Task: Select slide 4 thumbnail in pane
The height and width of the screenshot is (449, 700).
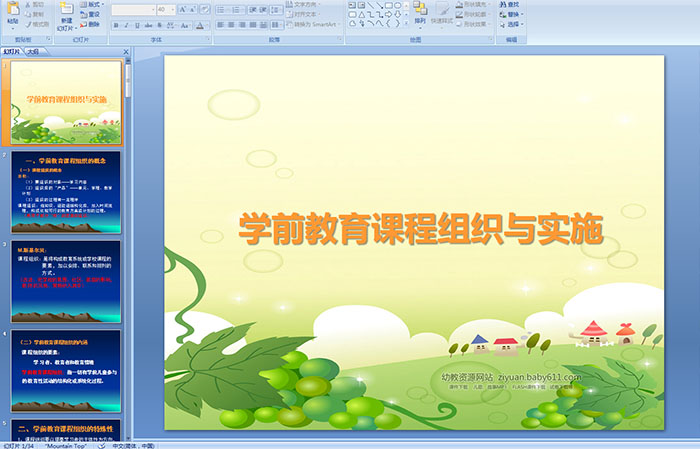Action: pos(66,371)
